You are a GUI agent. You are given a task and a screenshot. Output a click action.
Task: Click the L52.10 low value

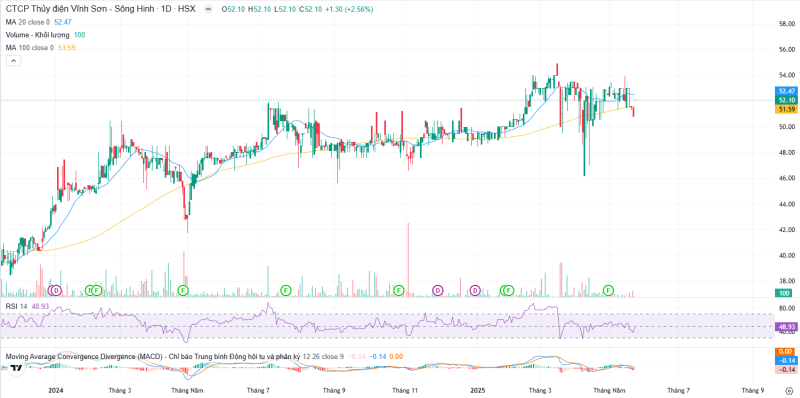pyautogui.click(x=284, y=10)
